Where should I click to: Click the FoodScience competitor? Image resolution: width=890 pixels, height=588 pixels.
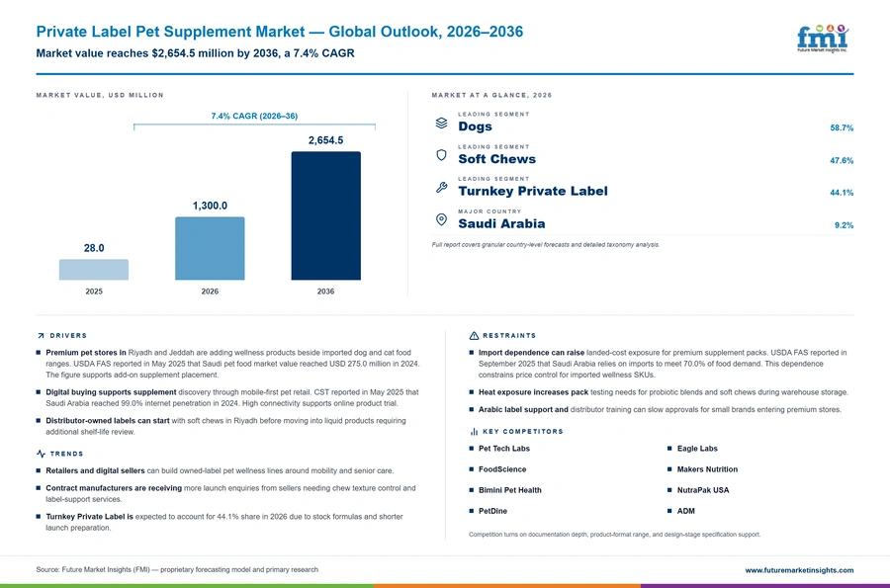coord(502,469)
